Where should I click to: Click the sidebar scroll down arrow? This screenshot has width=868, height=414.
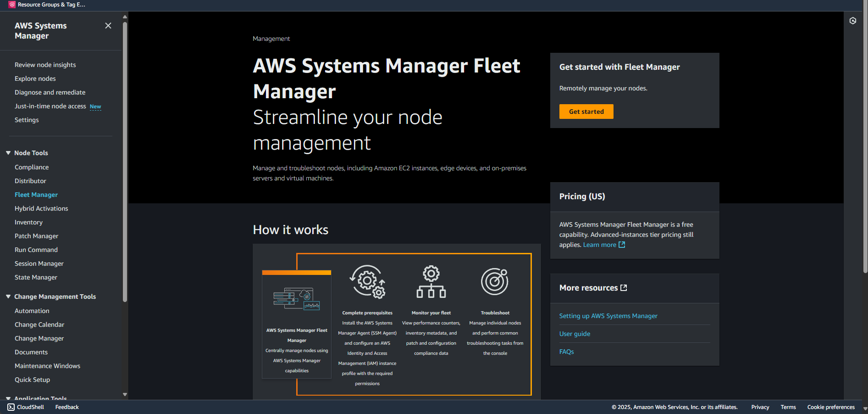pyautogui.click(x=125, y=394)
